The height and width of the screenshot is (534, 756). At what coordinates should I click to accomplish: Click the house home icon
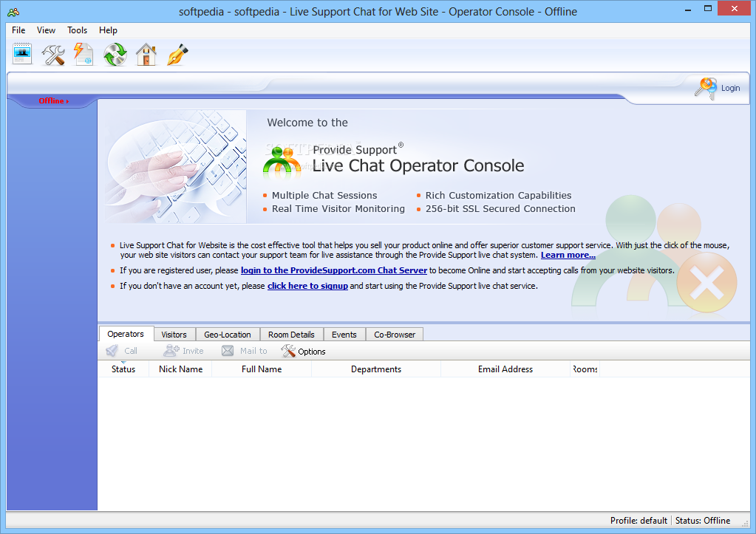pos(146,55)
